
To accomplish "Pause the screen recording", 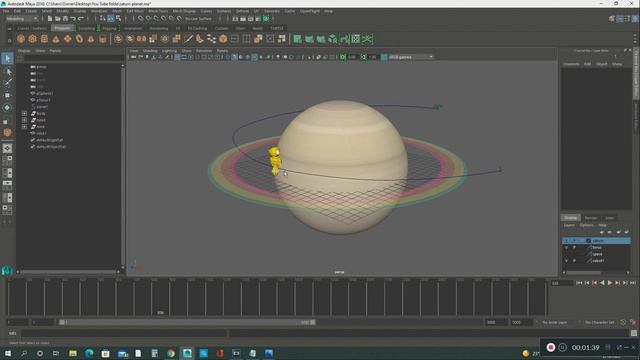I will pos(562,347).
